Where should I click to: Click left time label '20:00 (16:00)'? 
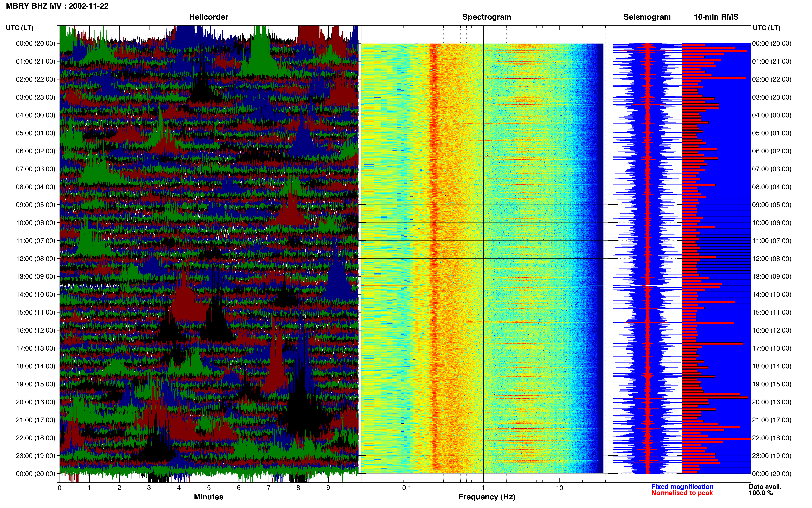[36, 402]
